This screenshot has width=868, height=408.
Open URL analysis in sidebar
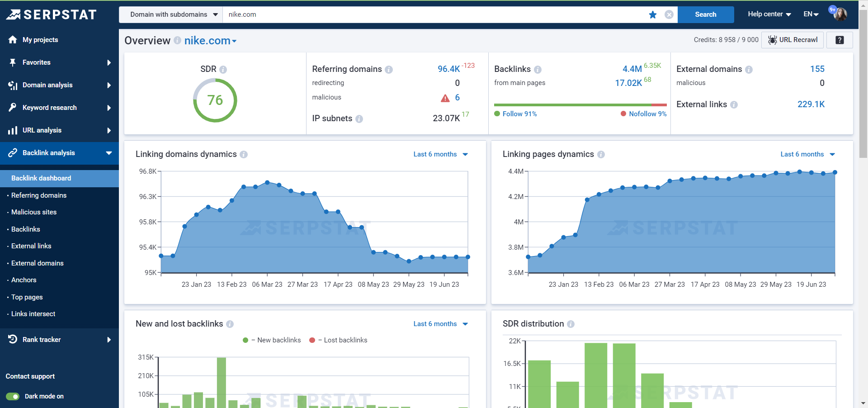point(42,130)
